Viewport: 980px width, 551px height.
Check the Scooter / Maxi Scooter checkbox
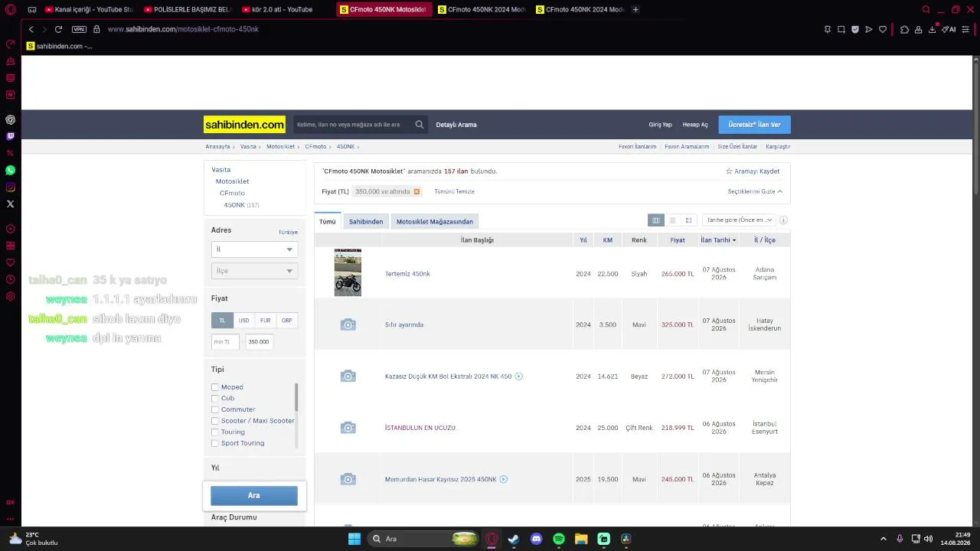click(215, 421)
